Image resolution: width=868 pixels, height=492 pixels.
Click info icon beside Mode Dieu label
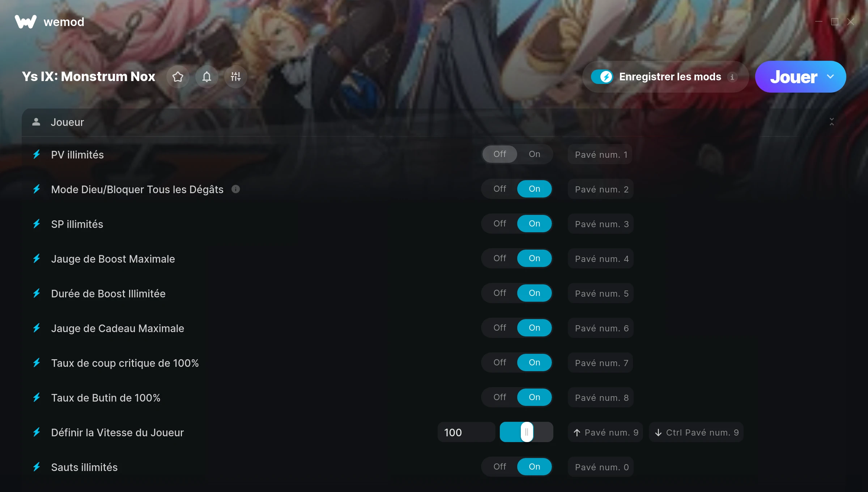point(236,189)
